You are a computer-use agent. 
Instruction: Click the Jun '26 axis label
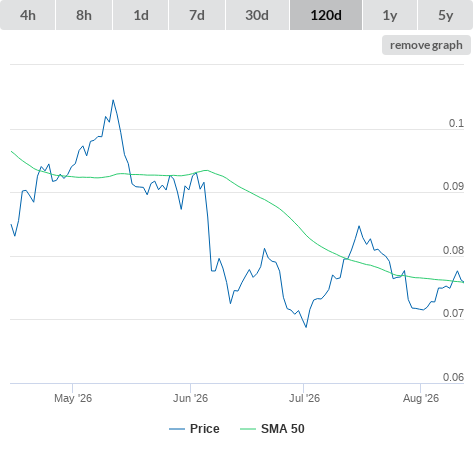[x=190, y=398]
